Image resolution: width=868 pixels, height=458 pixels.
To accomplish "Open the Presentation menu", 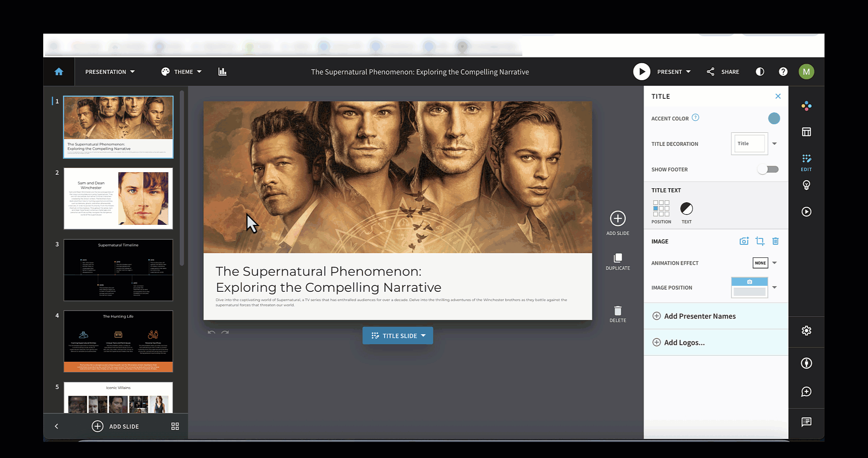I will coord(110,72).
